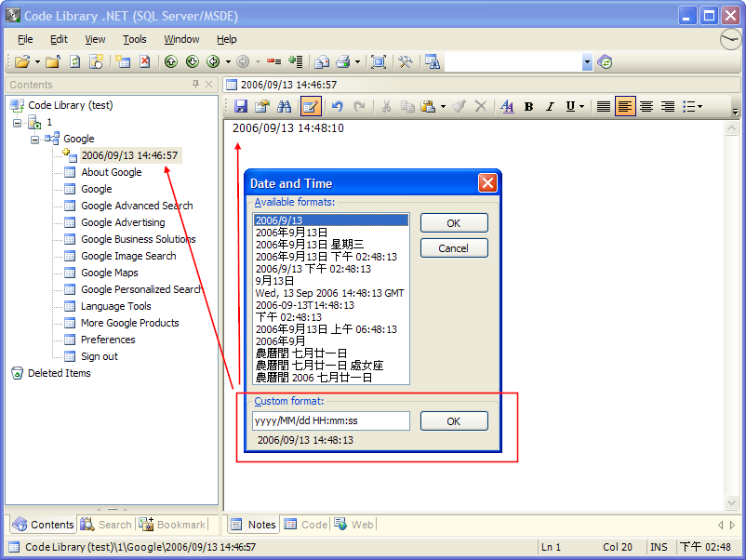Toggle Bold formatting
The height and width of the screenshot is (560, 746).
(528, 106)
